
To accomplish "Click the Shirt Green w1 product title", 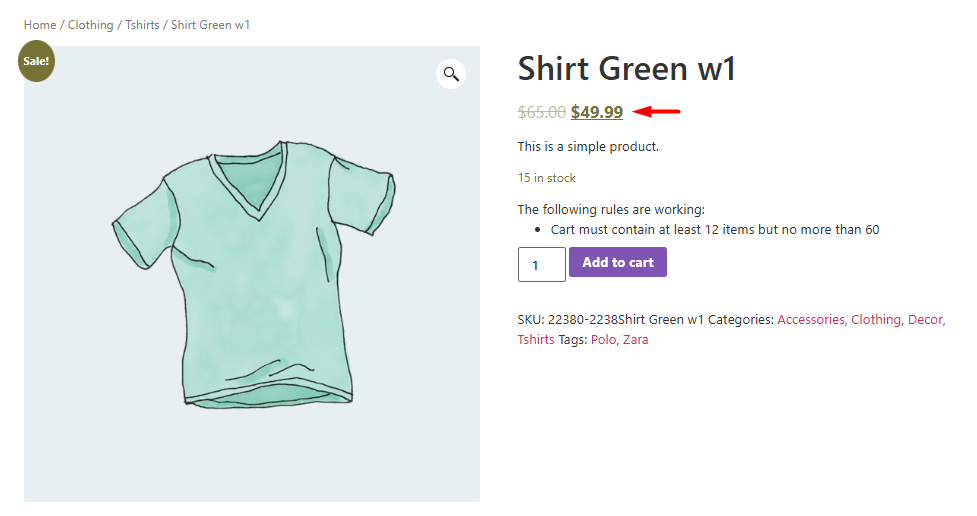I will 627,69.
